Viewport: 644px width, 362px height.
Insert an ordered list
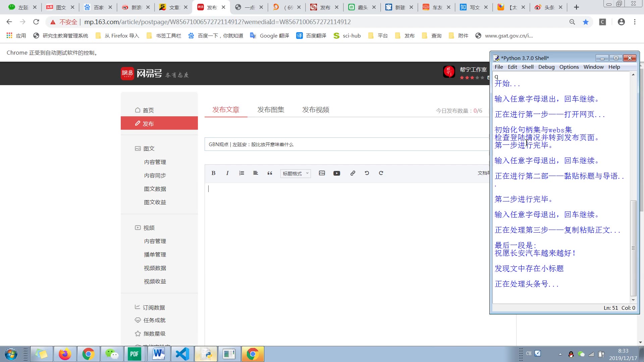(241, 173)
